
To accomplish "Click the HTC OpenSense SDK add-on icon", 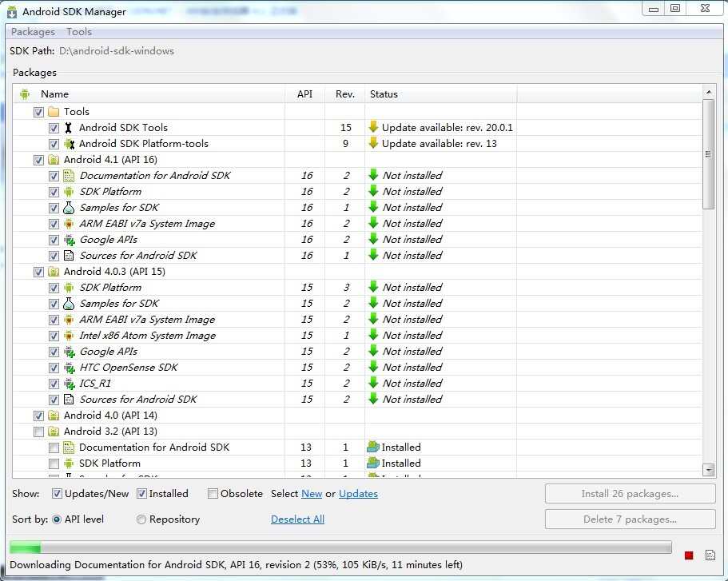I will tap(70, 368).
